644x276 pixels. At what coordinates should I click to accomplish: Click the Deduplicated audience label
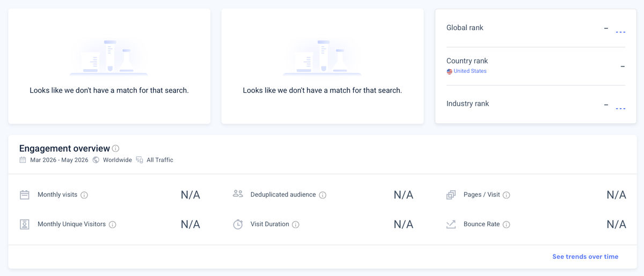[283, 195]
